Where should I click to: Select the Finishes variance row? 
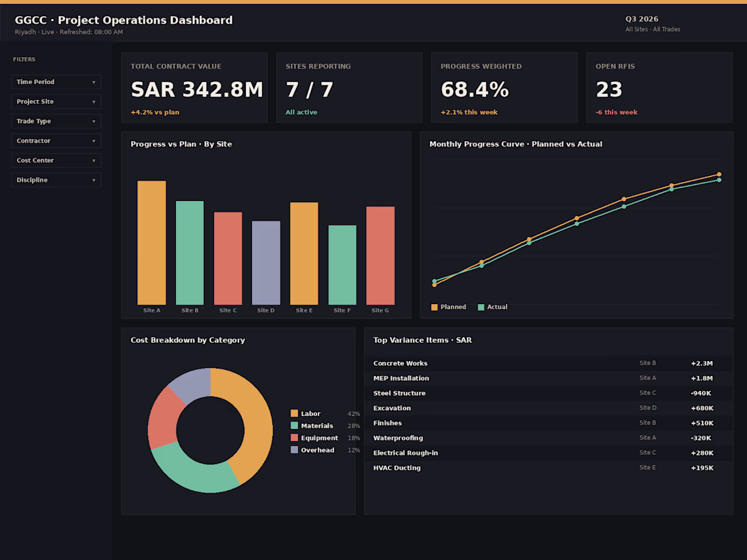548,423
